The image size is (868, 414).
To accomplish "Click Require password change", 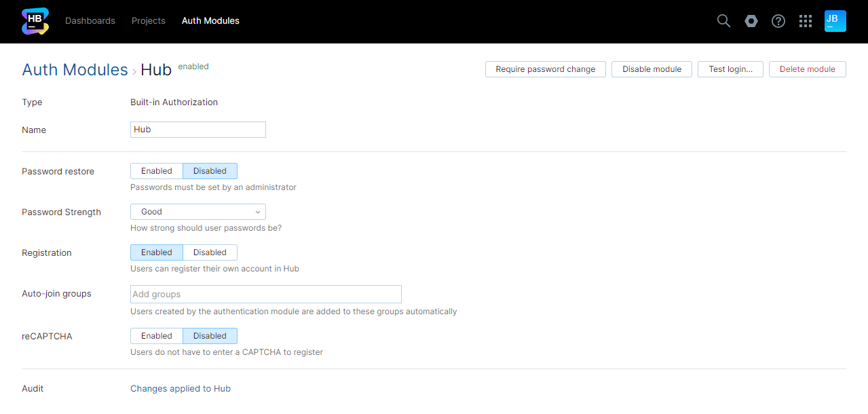I will point(545,69).
